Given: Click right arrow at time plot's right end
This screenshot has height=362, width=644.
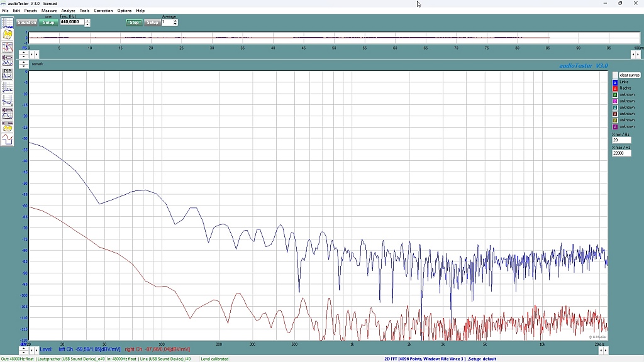Looking at the screenshot, I should tap(638, 54).
